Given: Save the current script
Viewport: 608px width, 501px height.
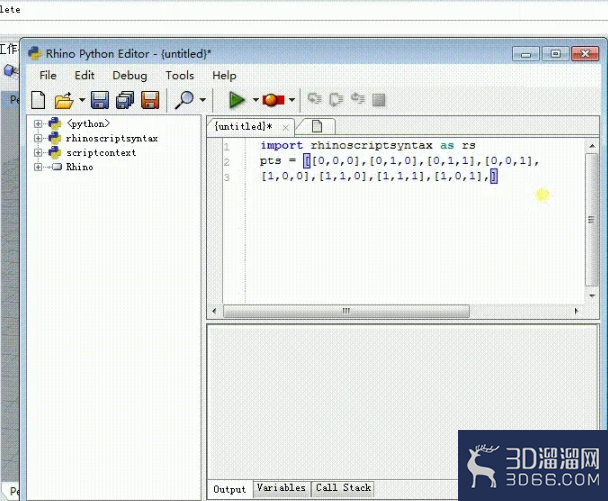Looking at the screenshot, I should pos(100,100).
